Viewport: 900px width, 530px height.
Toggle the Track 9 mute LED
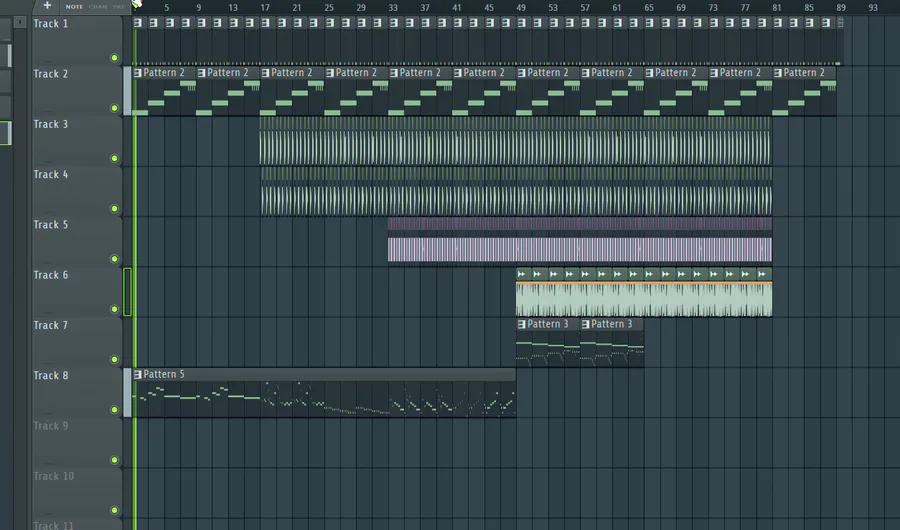point(114,460)
